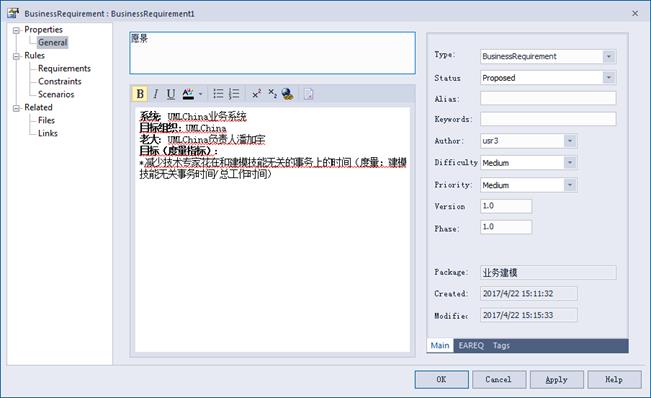Click the OK button
Screen dimensions: 651x398
441,380
